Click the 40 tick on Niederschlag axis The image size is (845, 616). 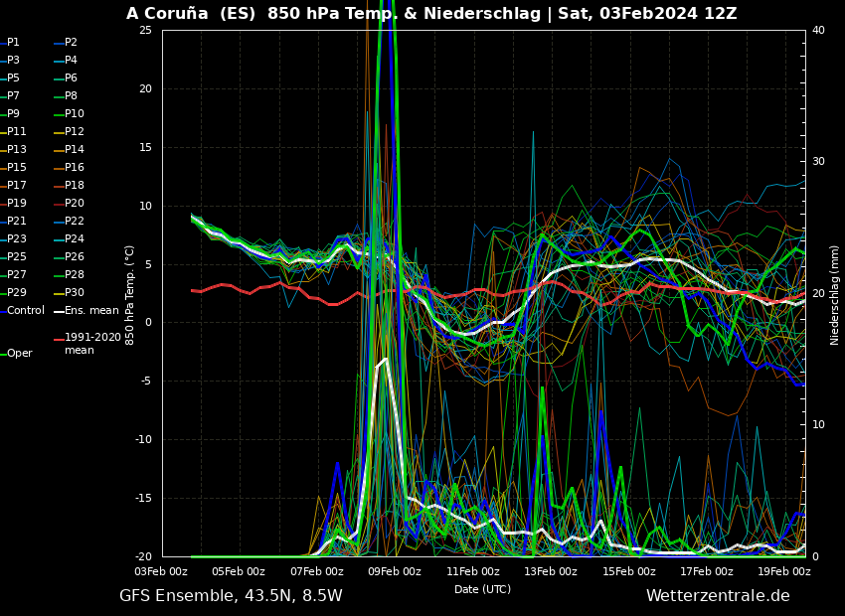pos(818,30)
